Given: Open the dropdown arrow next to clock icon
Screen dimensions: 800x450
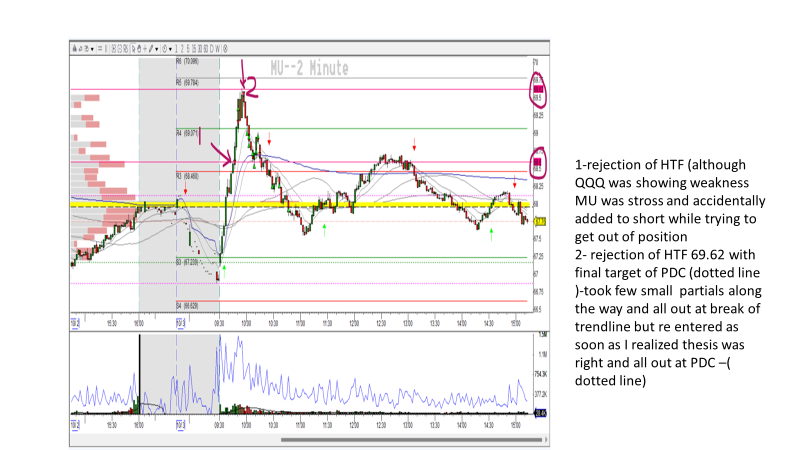Looking at the screenshot, I should (170, 49).
